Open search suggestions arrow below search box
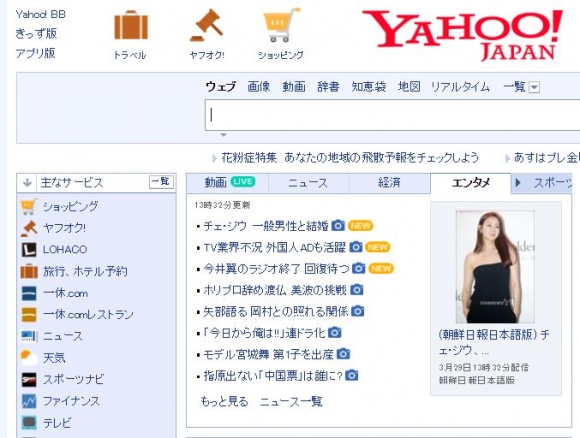Screen dimensions: 580x438 (223, 135)
